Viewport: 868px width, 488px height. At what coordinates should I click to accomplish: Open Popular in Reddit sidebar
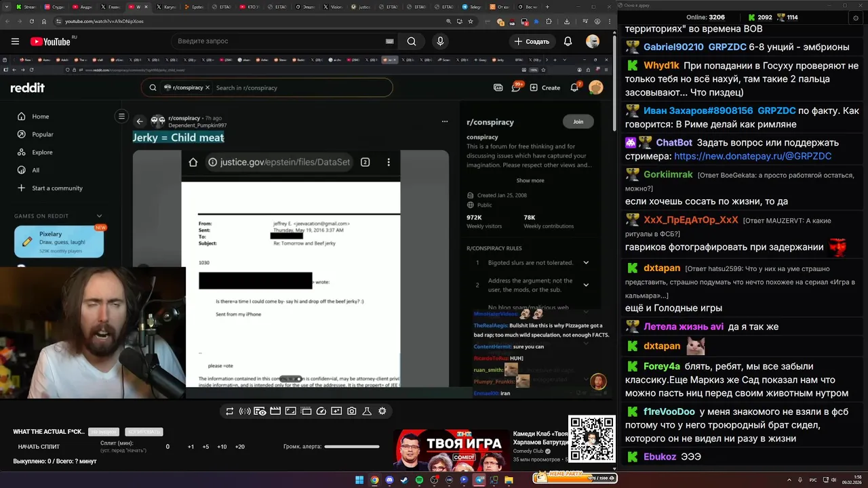(42, 134)
